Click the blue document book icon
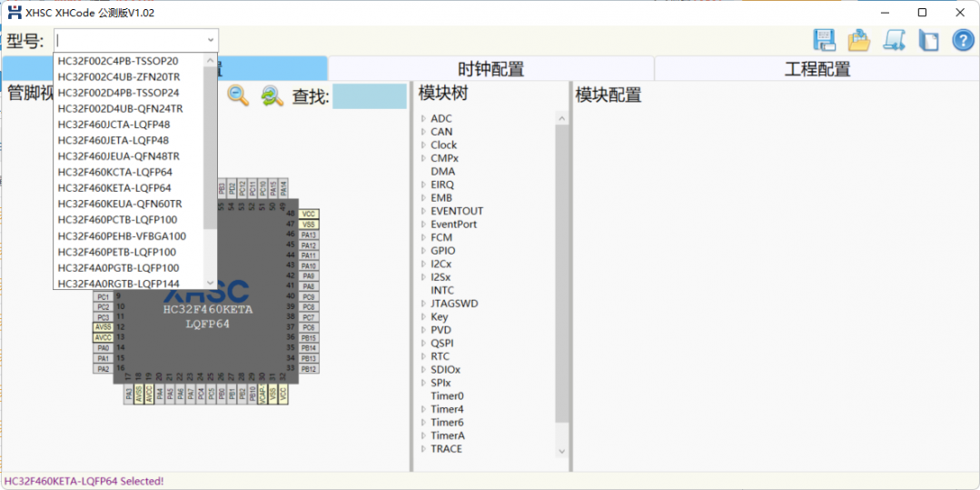The width and height of the screenshot is (980, 490). pos(928,40)
